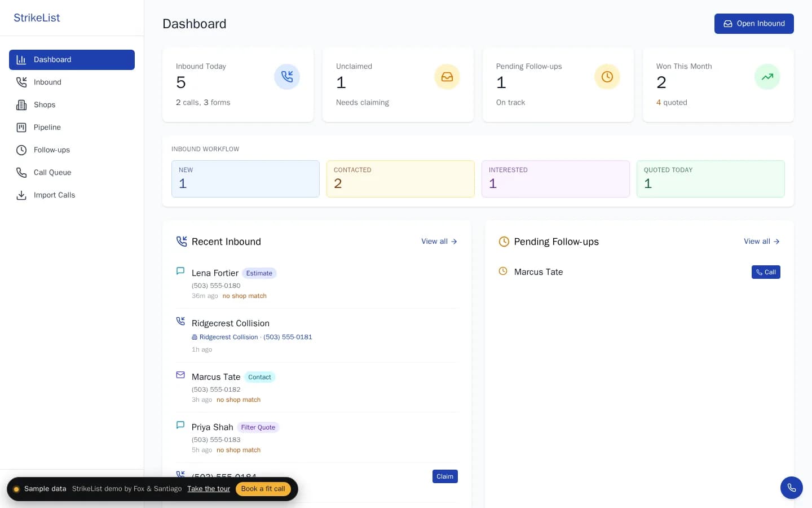
Task: Select the CONTACTED workflow stage card
Action: (x=400, y=179)
